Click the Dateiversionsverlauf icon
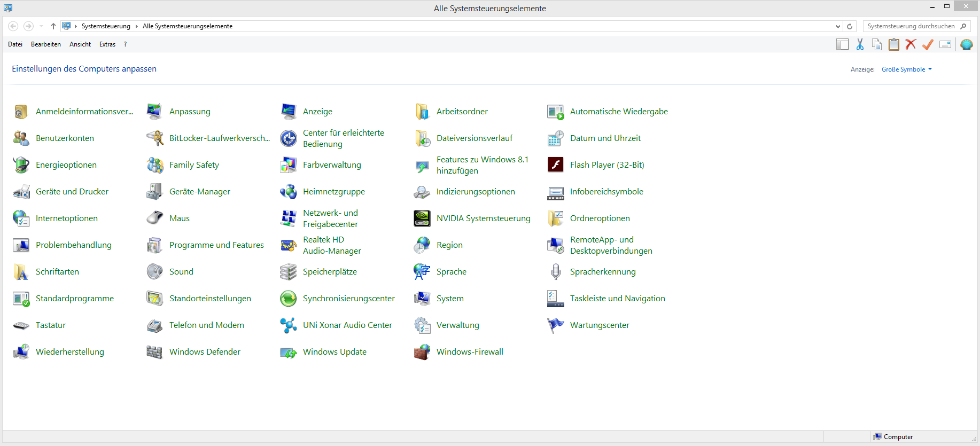This screenshot has height=446, width=980. (x=422, y=138)
